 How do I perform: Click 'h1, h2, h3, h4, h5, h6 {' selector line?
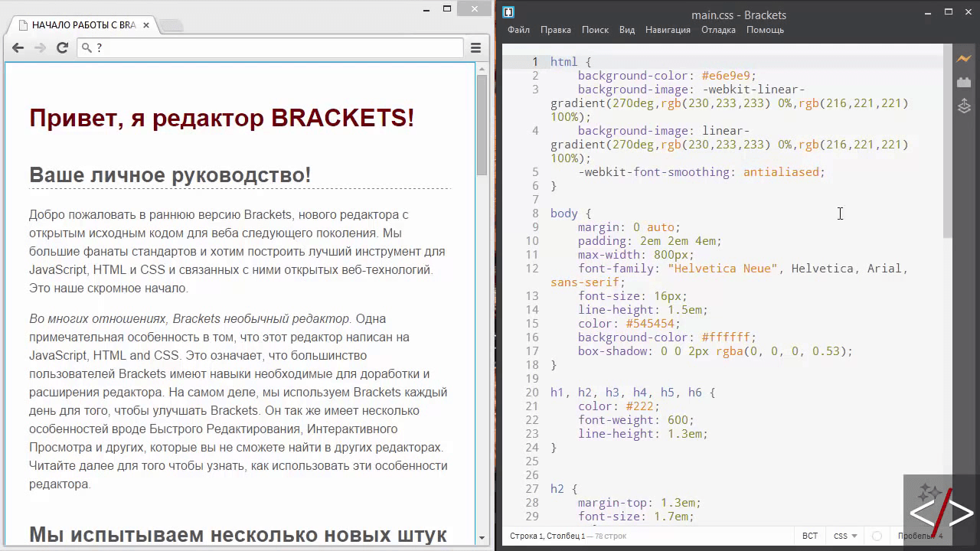pos(633,393)
